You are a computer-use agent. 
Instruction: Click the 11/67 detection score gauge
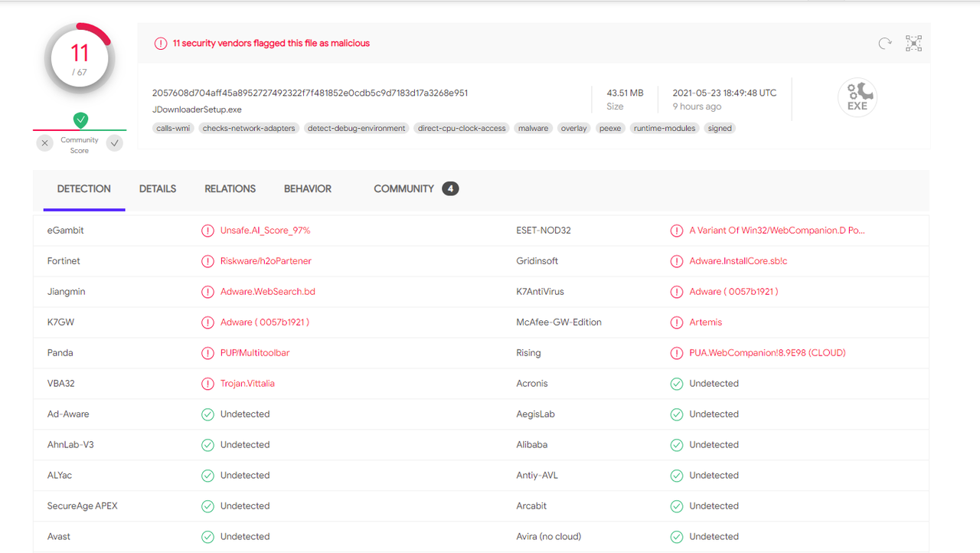tap(80, 59)
